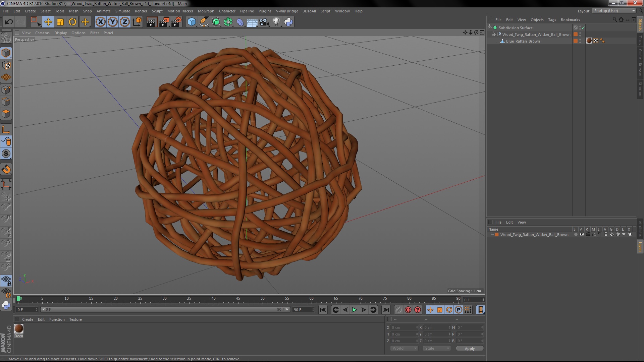Select Deco material thumbnail

coord(19,328)
